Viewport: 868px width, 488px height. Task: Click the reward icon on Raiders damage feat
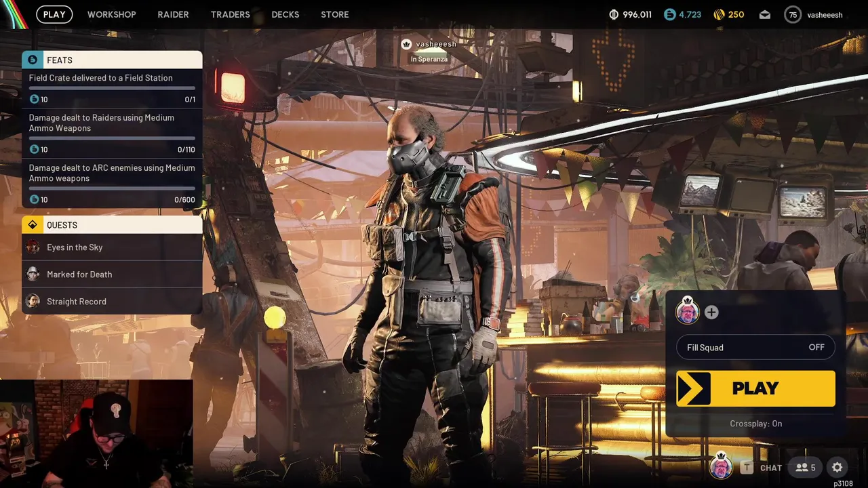click(x=34, y=149)
